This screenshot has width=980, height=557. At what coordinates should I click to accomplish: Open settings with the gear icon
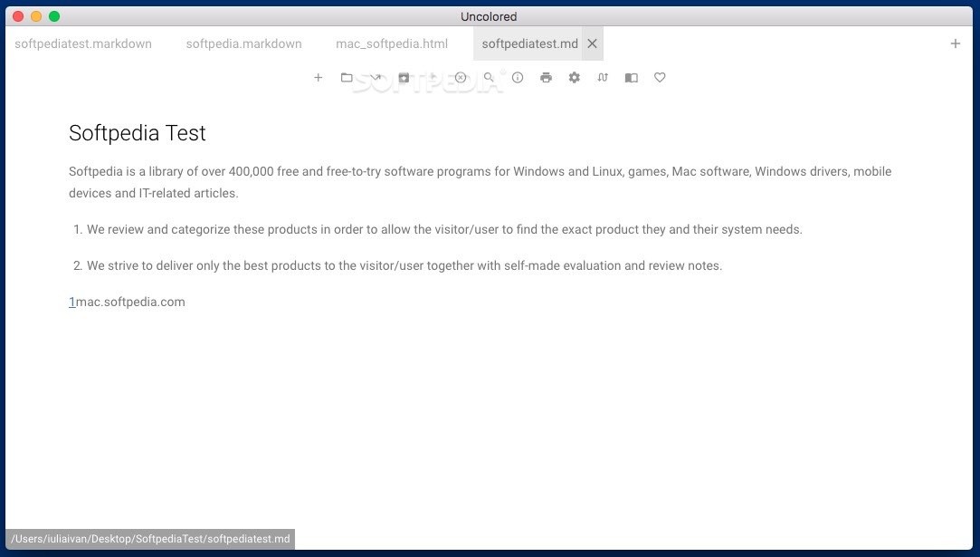[575, 78]
